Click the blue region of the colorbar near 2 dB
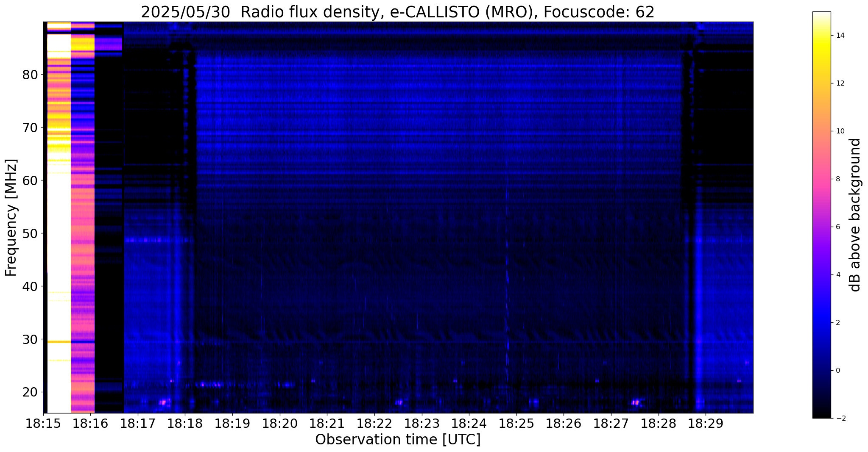The width and height of the screenshot is (868, 452). (x=821, y=323)
